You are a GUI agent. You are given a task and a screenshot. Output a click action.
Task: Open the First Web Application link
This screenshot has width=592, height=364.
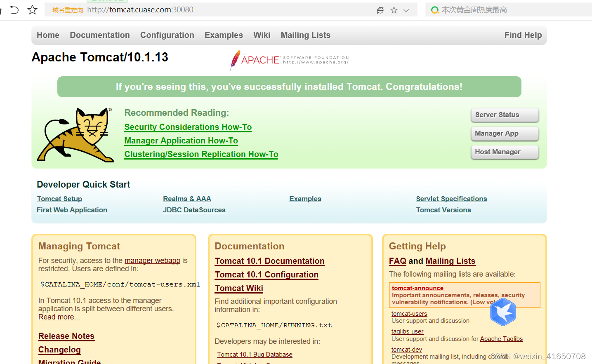[72, 210]
